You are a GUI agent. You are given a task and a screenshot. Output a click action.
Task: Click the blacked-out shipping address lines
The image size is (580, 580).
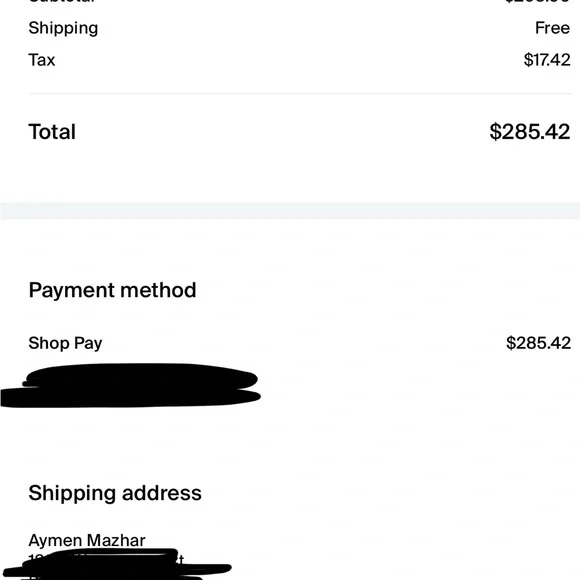tap(117, 565)
